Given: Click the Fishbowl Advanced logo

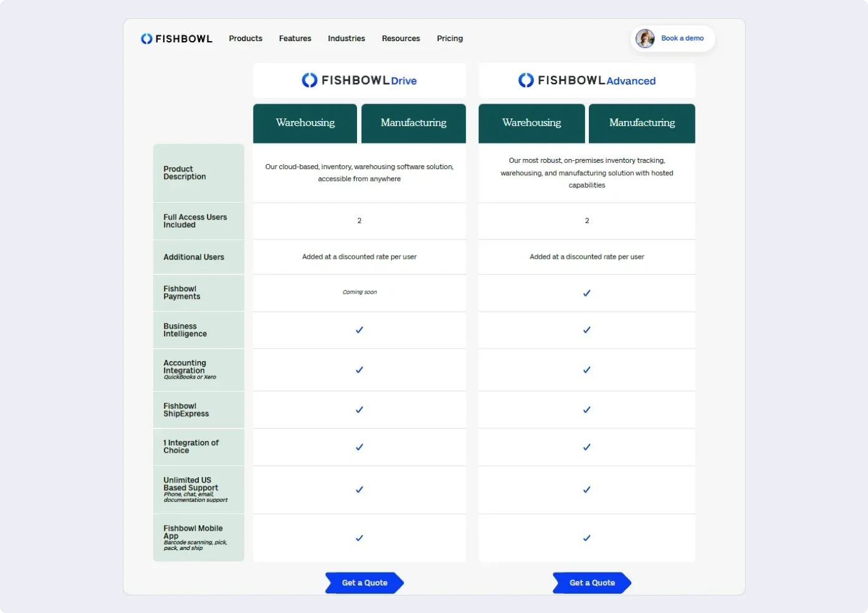Looking at the screenshot, I should [x=587, y=80].
